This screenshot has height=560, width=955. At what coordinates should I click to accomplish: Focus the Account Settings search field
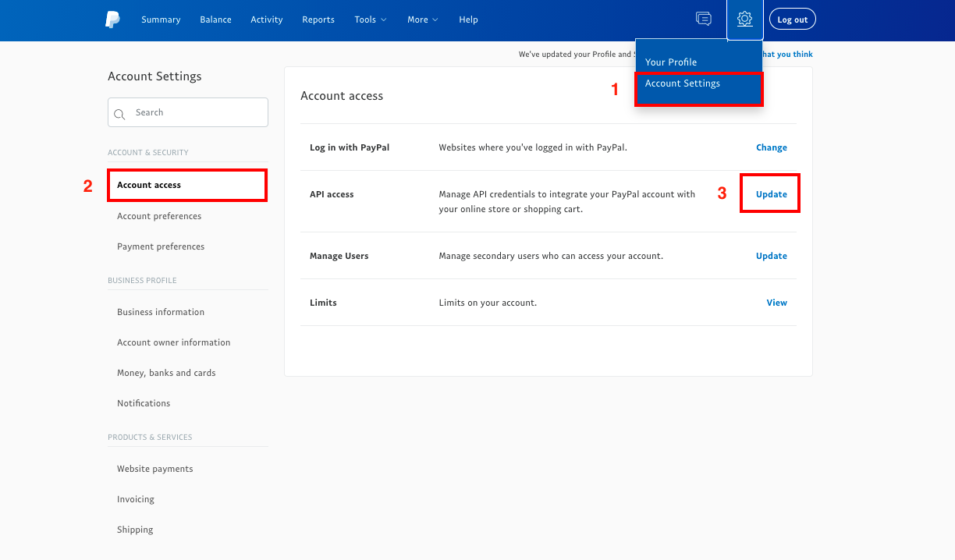pos(188,112)
